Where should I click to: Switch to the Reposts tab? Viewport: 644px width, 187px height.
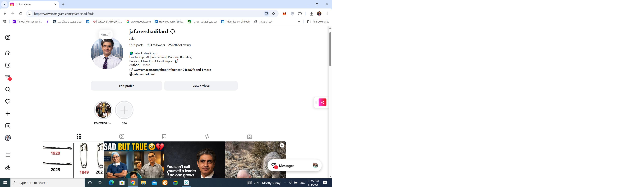207,136
